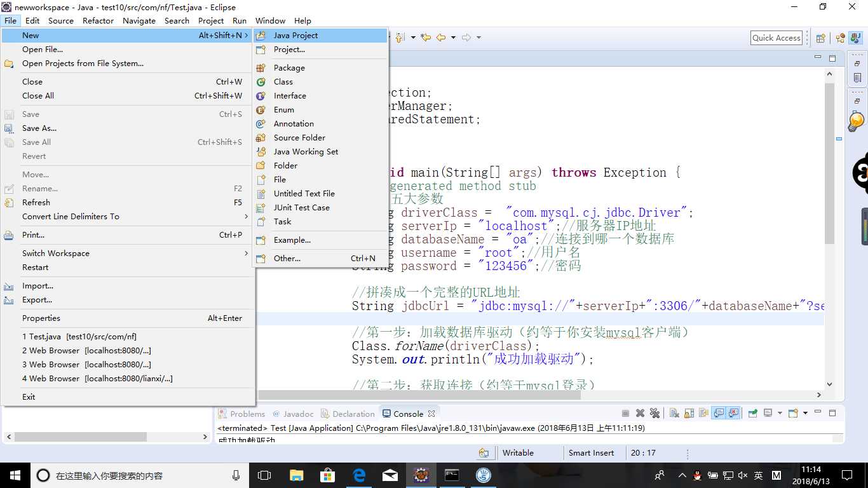Screen dimensions: 868x488
Task: Click the Quick Access search field
Action: 776,38
